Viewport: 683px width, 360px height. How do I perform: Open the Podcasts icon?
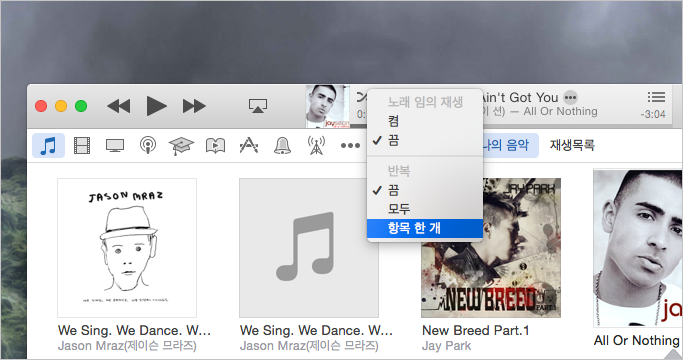pyautogui.click(x=148, y=145)
